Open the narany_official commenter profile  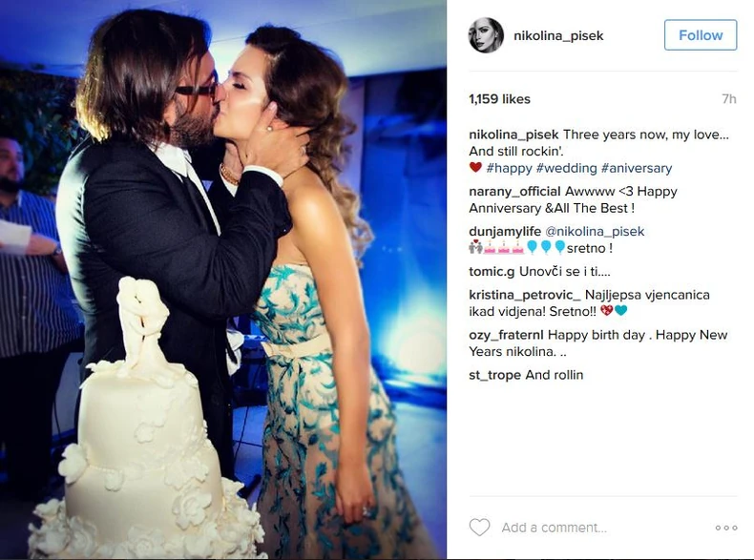[514, 192]
